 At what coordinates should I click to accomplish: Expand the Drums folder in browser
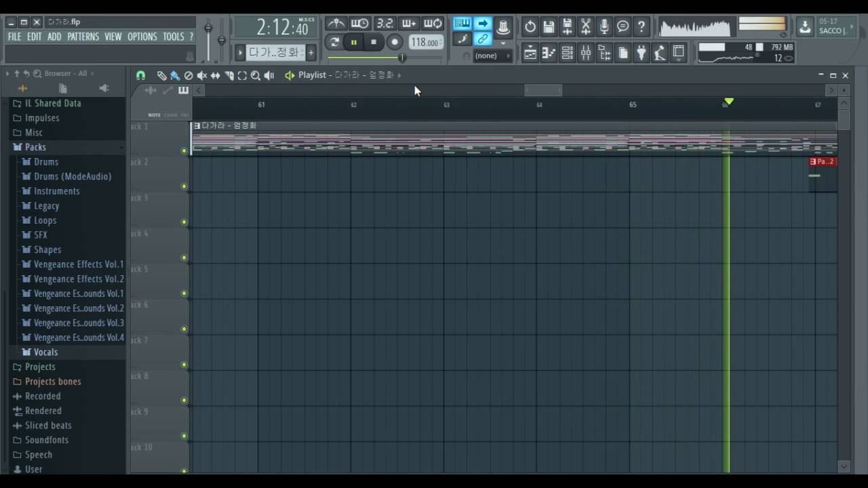tap(46, 162)
